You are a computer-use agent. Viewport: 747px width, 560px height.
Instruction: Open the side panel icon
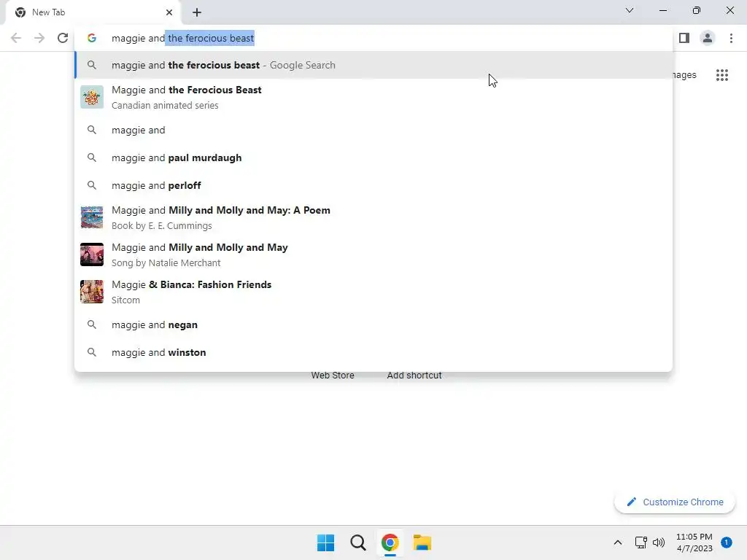point(684,38)
